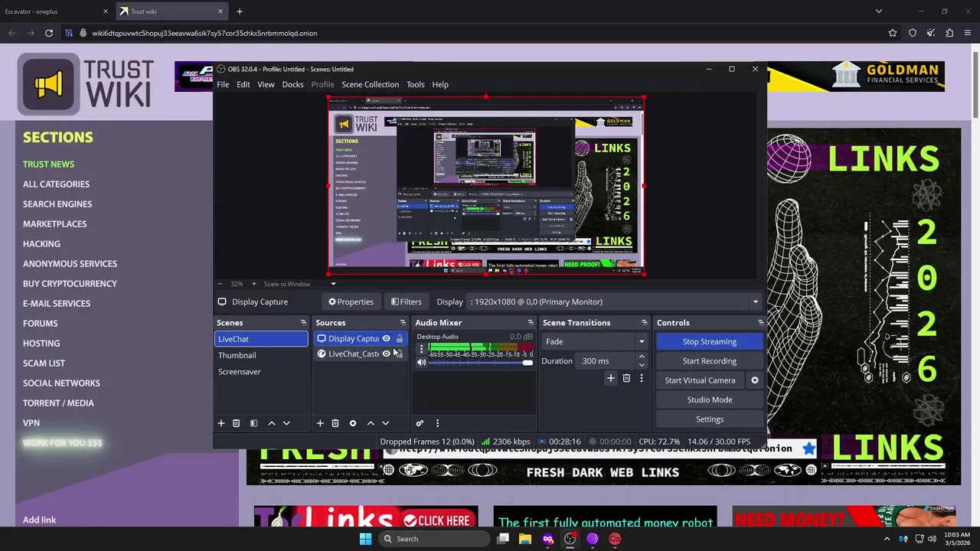Pop out the Sources dock
Viewport: 980px width, 551px height.
tap(403, 323)
